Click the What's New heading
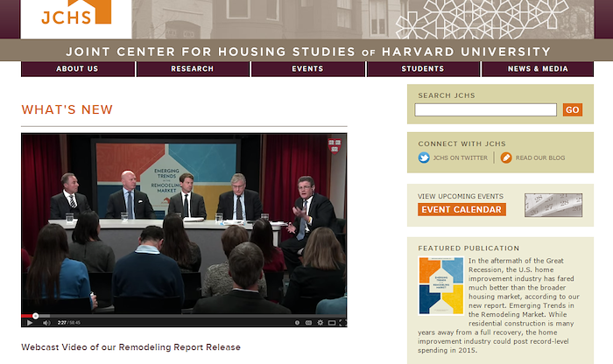The height and width of the screenshot is (364, 613). pyautogui.click(x=67, y=109)
